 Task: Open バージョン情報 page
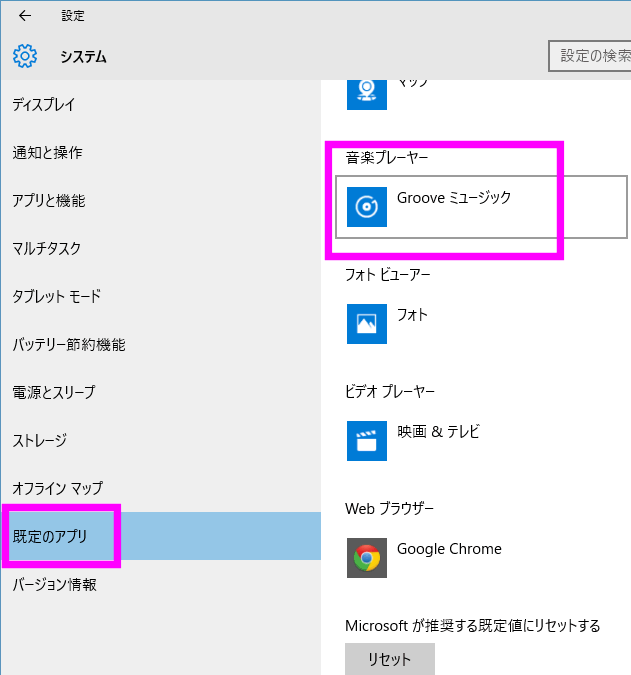point(55,585)
